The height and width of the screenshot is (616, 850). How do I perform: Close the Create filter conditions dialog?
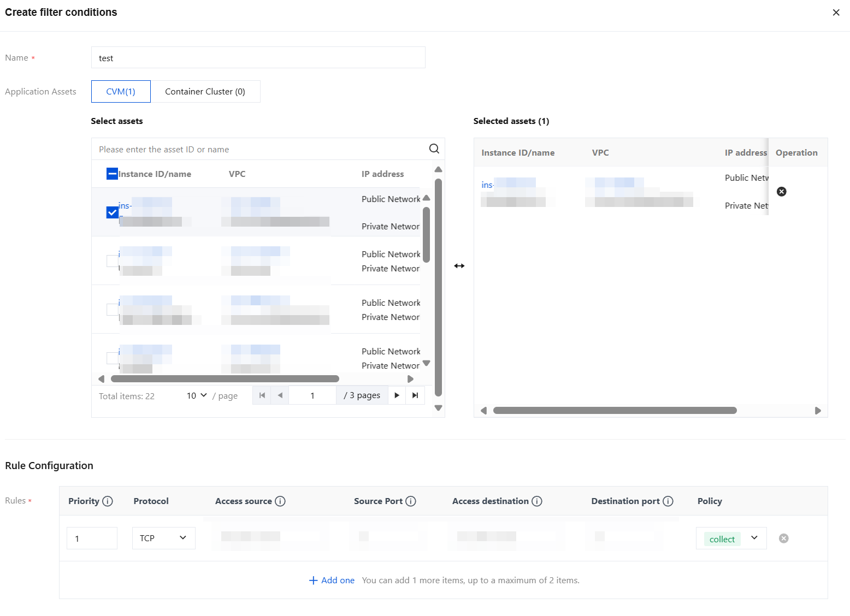point(836,13)
